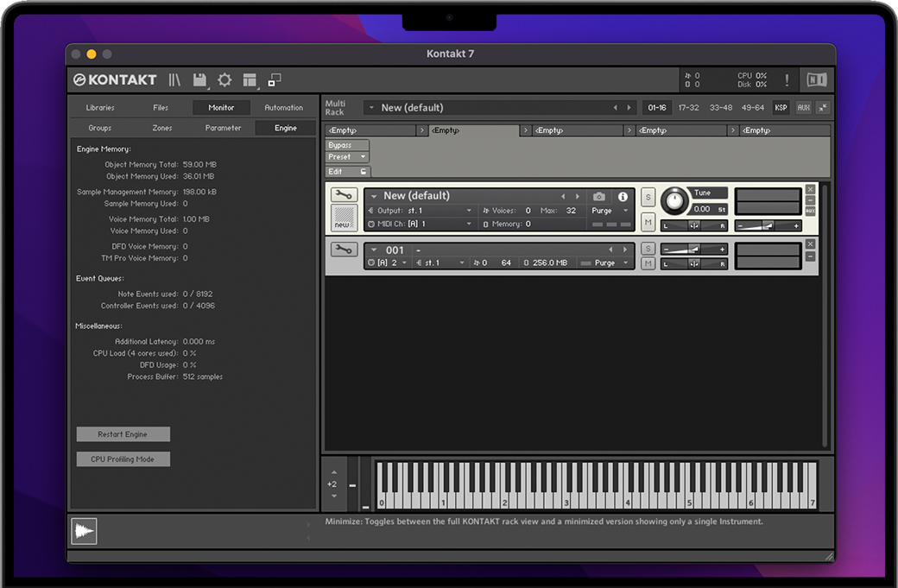The height and width of the screenshot is (588, 898).
Task: Toggle Solo on the New (default) instrument
Action: click(x=648, y=198)
